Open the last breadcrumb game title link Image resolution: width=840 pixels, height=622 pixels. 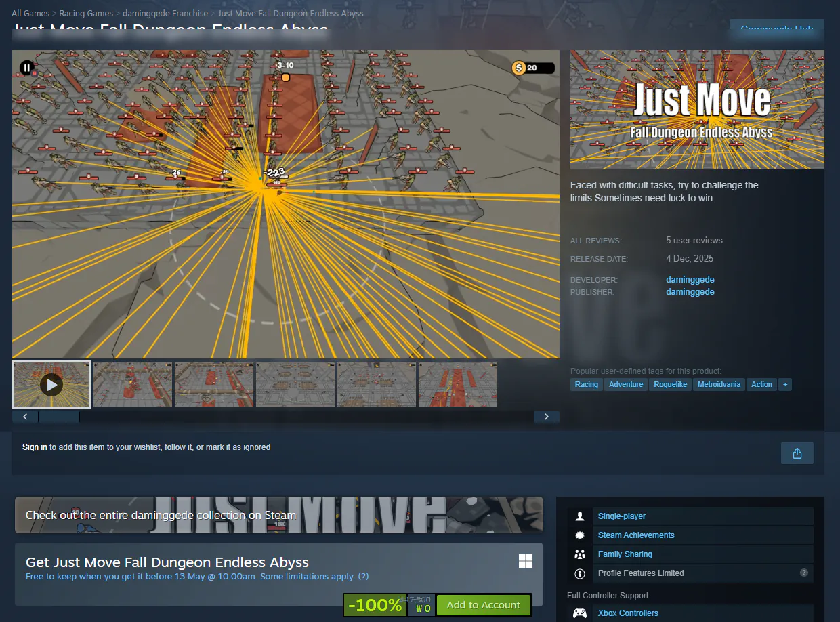291,14
